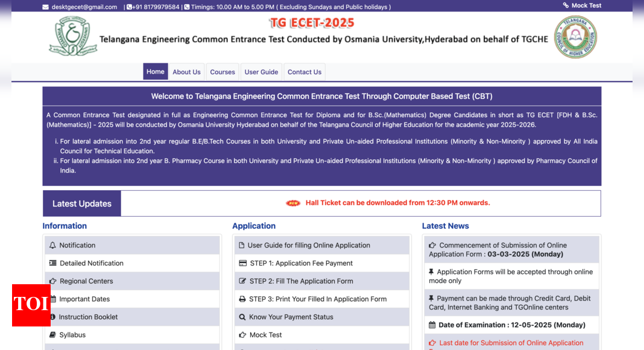View the Regional Centers link

(86, 281)
